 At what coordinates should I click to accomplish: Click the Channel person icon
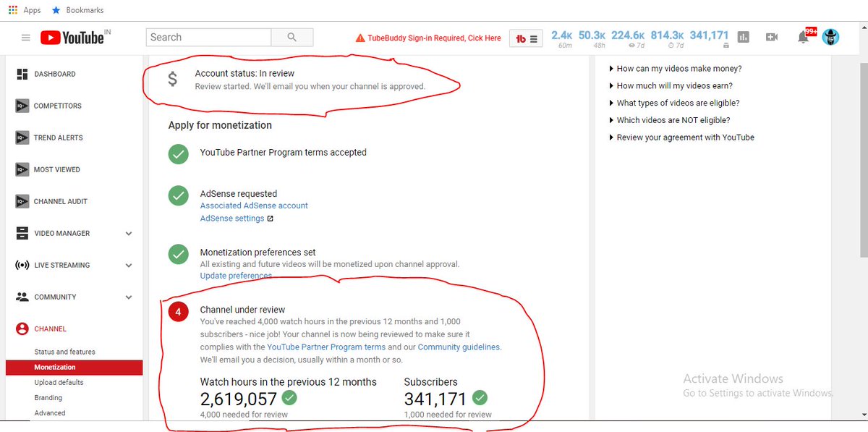[22, 329]
